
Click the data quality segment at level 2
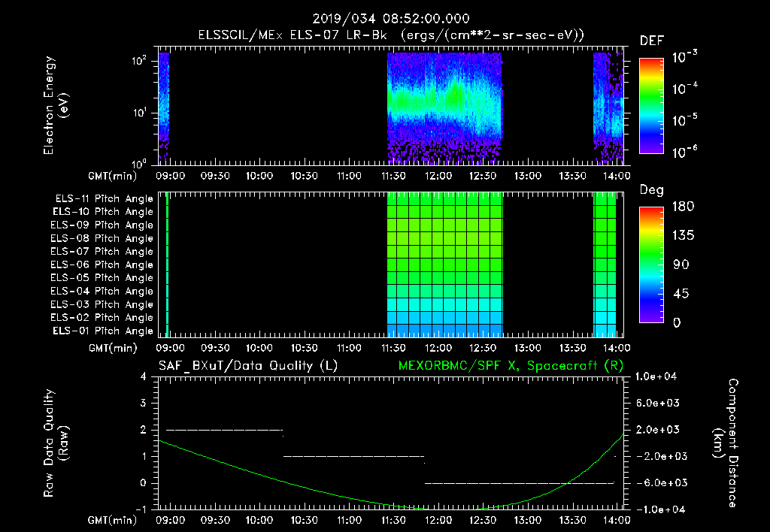click(224, 430)
